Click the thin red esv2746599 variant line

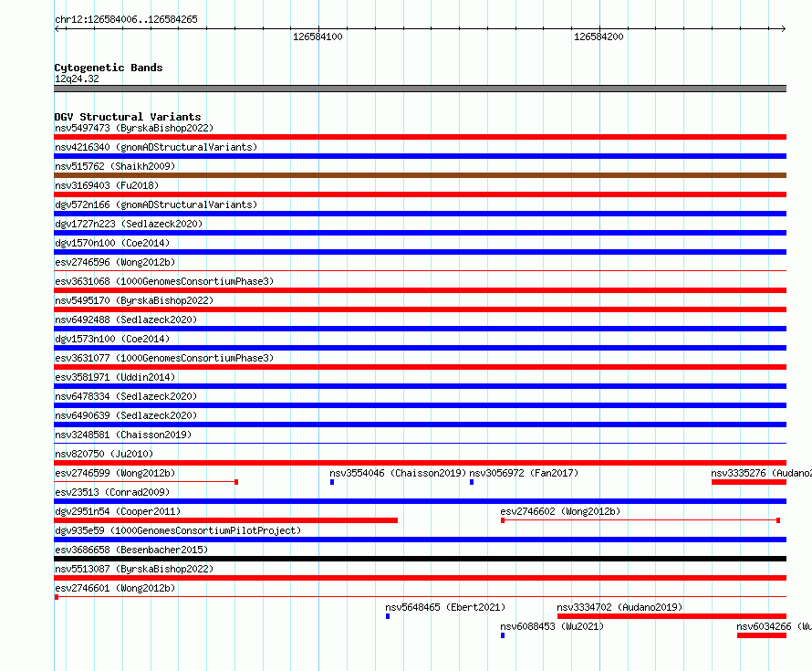(146, 482)
